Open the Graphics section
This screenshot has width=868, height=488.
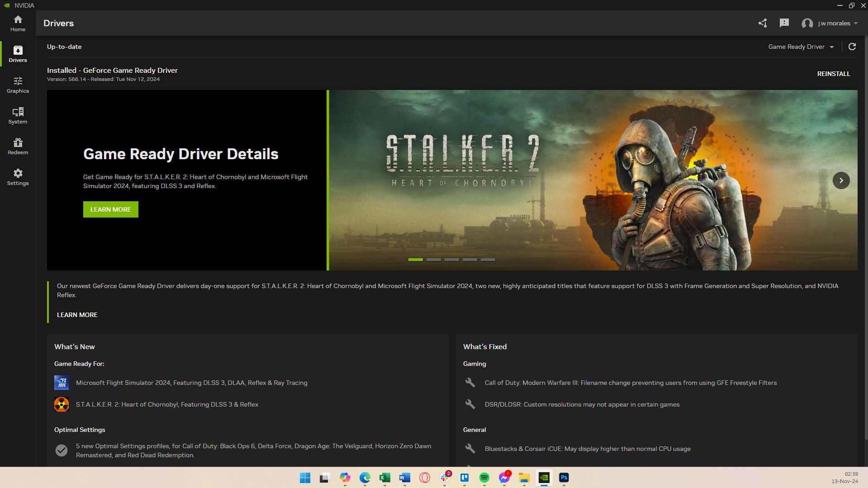tap(18, 85)
